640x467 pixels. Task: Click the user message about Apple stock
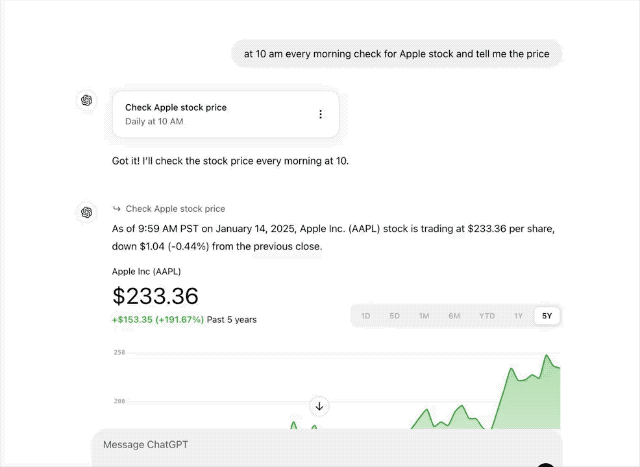tap(397, 53)
